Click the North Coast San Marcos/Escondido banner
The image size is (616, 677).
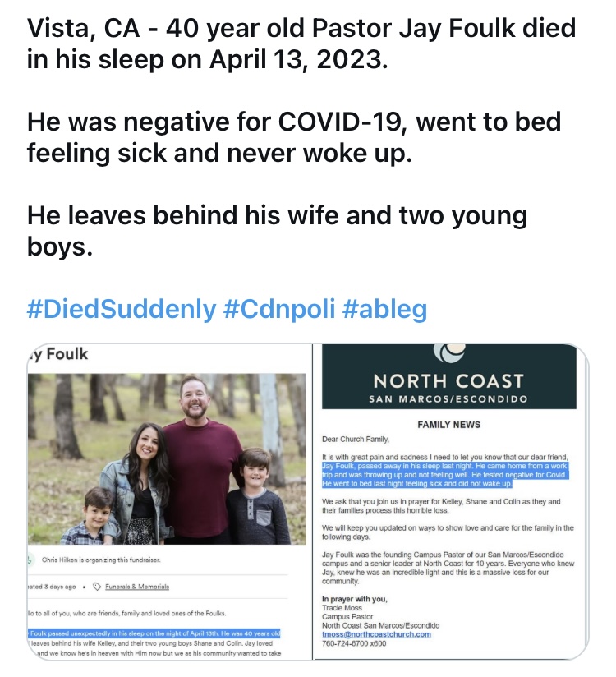449,376
